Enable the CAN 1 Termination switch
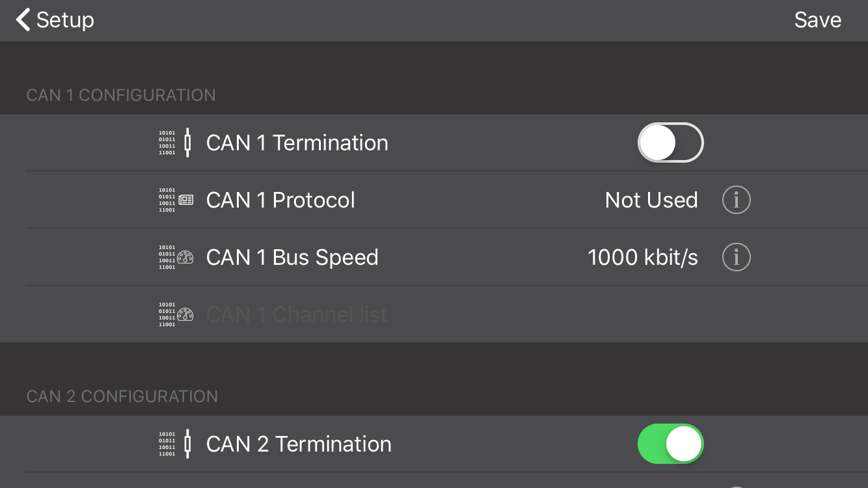This screenshot has width=868, height=488. pos(671,142)
